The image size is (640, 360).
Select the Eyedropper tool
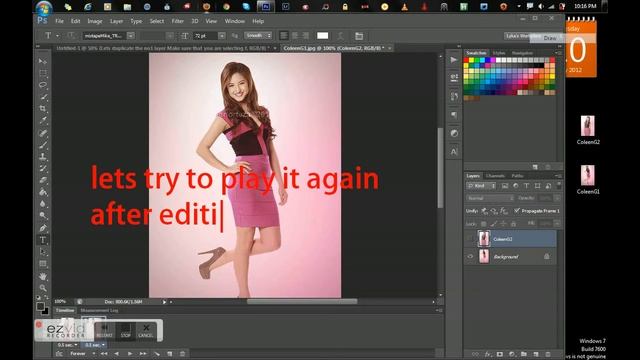pos(42,120)
